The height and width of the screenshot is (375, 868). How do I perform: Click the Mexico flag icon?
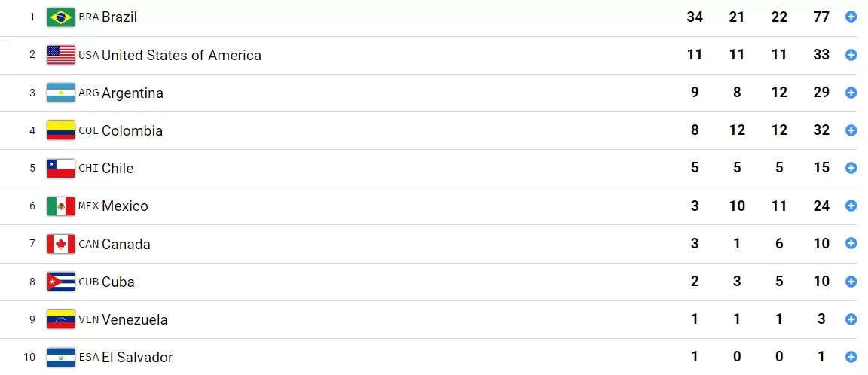[61, 206]
